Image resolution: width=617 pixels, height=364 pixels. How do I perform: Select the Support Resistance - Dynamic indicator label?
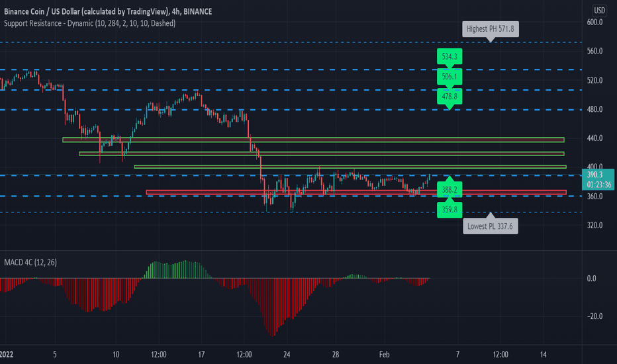coord(90,23)
